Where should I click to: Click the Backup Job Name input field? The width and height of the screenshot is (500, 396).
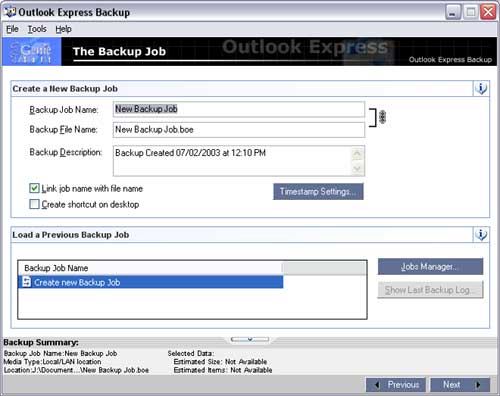click(x=239, y=109)
